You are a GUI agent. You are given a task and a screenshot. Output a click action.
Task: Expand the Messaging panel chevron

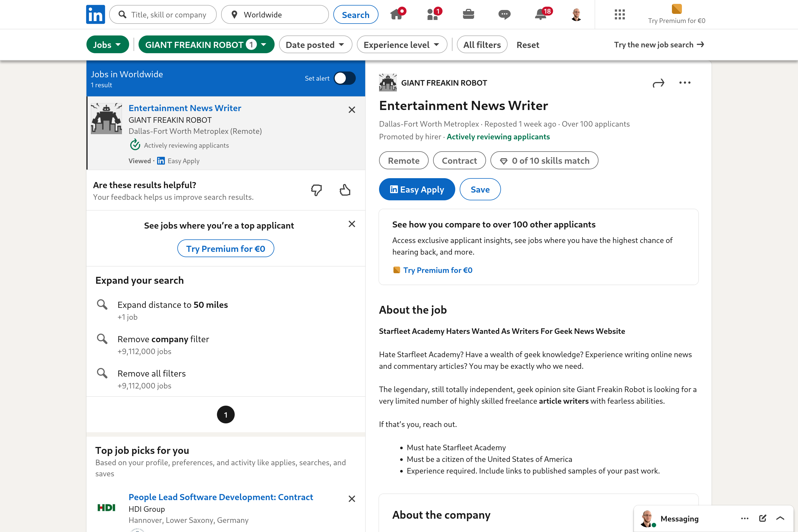tap(780, 518)
